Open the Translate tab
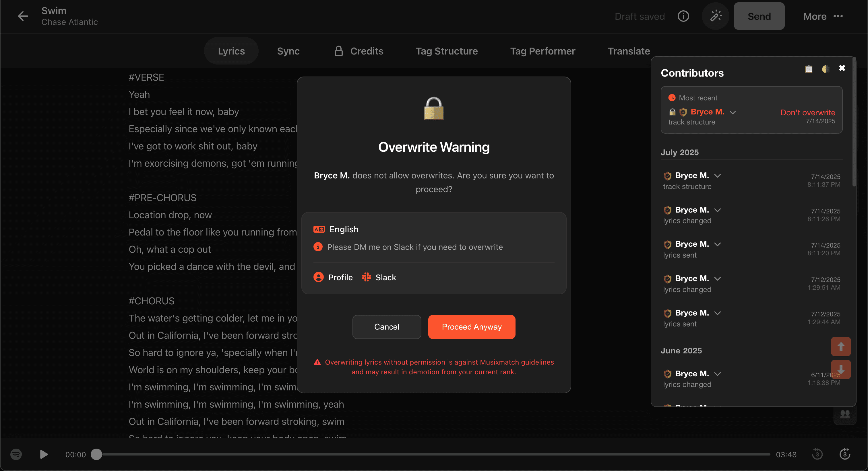 tap(629, 51)
